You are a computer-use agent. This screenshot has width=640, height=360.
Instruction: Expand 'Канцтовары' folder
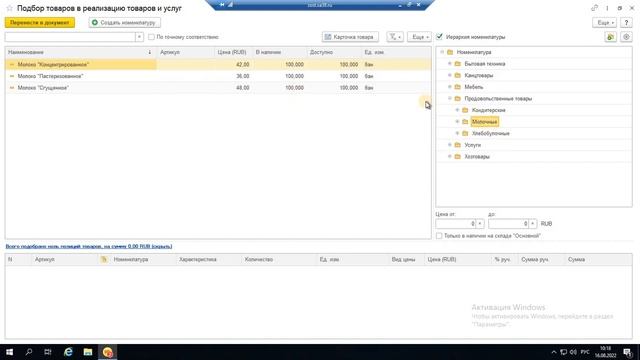click(x=449, y=76)
